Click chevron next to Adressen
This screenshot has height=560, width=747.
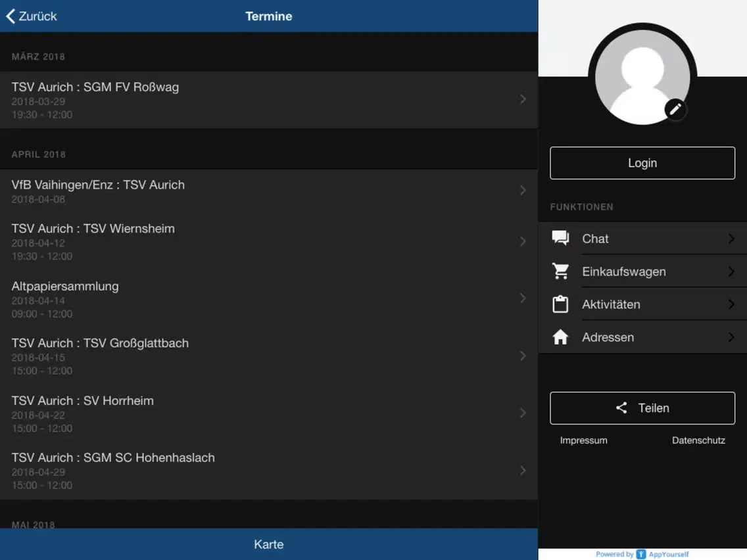click(x=731, y=337)
